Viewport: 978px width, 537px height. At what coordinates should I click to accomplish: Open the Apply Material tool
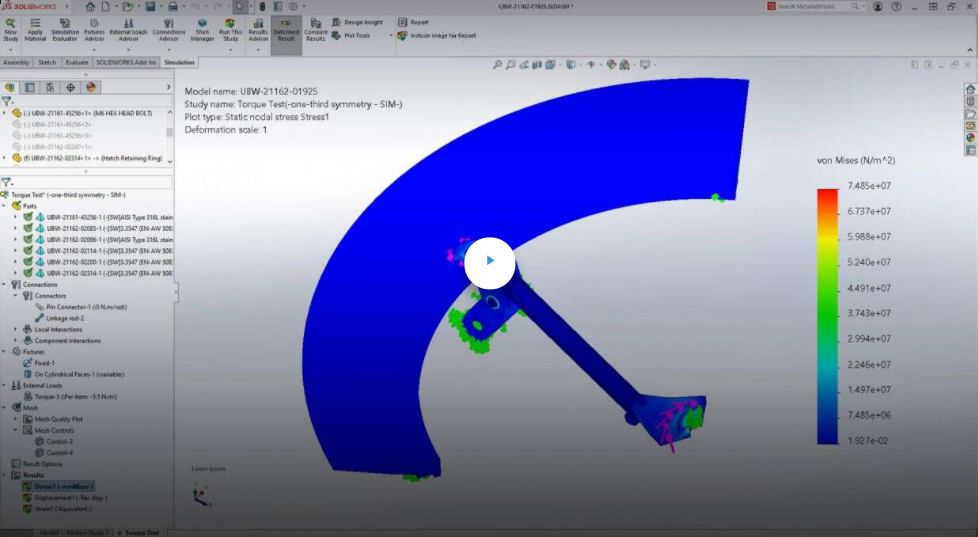coord(35,31)
